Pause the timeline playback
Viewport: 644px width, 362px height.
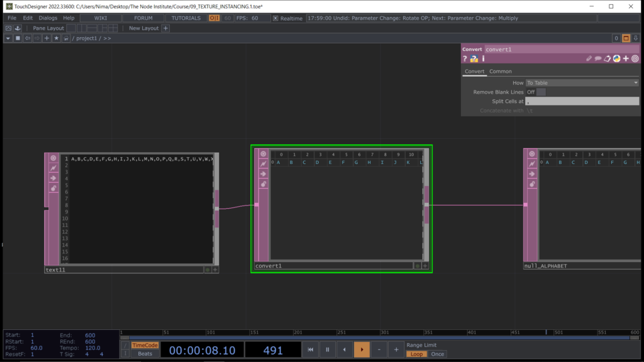click(x=327, y=349)
